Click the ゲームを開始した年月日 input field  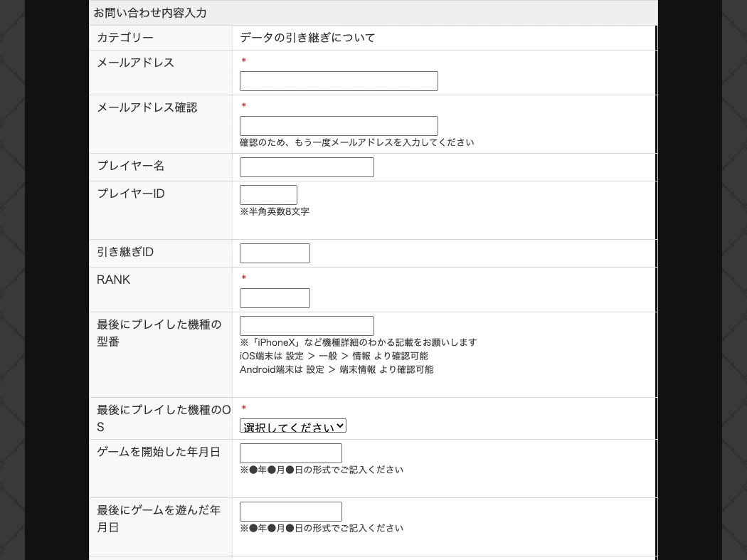tap(291, 453)
